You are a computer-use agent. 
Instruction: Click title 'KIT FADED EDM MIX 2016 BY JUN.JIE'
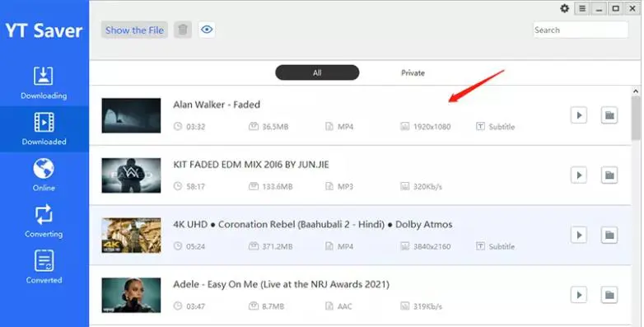click(x=251, y=164)
